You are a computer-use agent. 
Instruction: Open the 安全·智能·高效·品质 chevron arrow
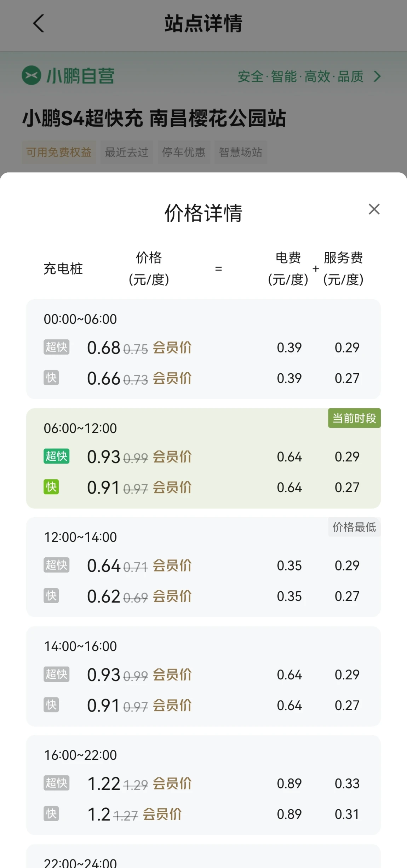pos(377,76)
